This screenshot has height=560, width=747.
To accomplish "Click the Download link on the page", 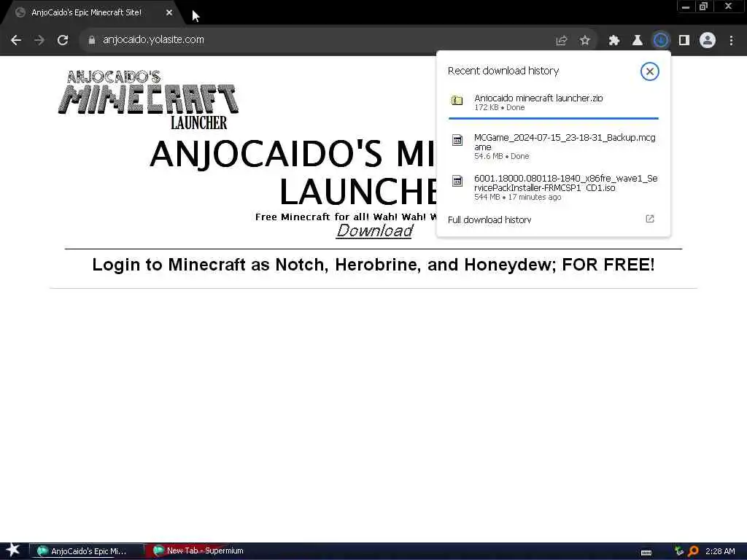I will (x=374, y=231).
